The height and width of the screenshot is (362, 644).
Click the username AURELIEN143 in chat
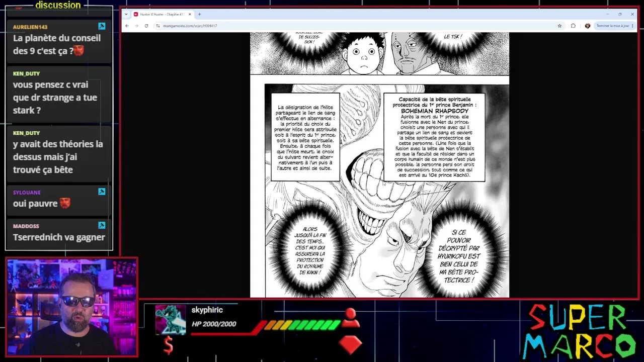pyautogui.click(x=30, y=27)
